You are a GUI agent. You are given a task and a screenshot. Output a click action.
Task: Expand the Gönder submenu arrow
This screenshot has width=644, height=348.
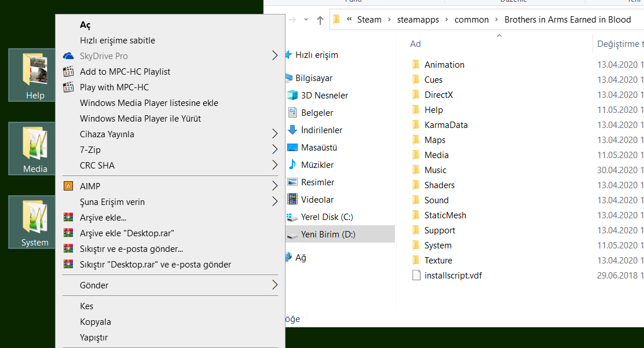(275, 285)
